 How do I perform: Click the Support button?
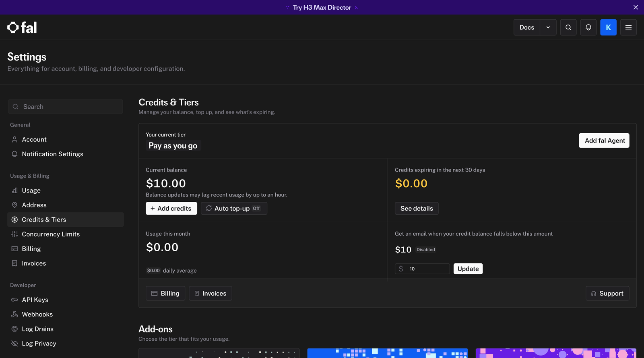pyautogui.click(x=607, y=293)
